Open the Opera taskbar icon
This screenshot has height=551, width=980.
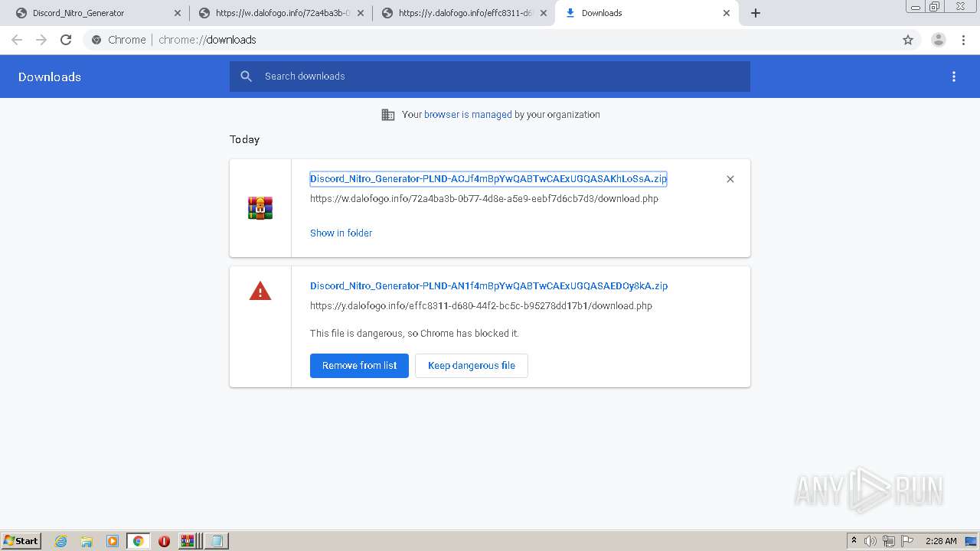point(164,541)
